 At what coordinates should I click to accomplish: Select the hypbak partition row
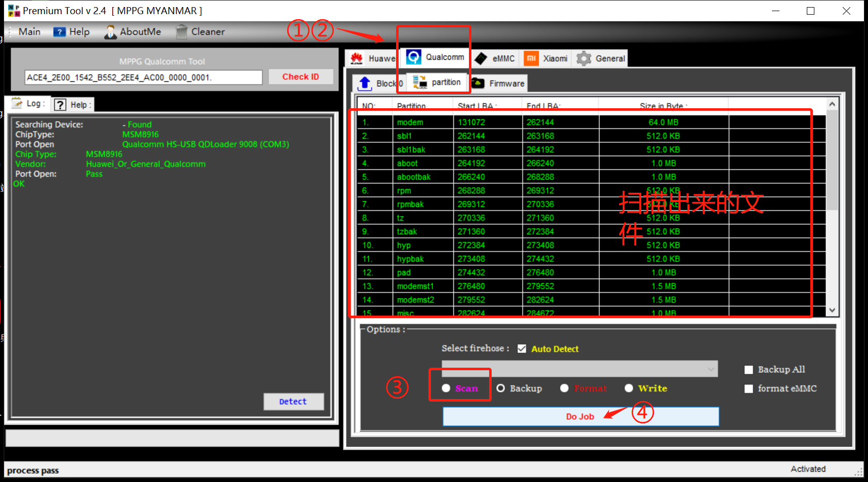[x=591, y=259]
